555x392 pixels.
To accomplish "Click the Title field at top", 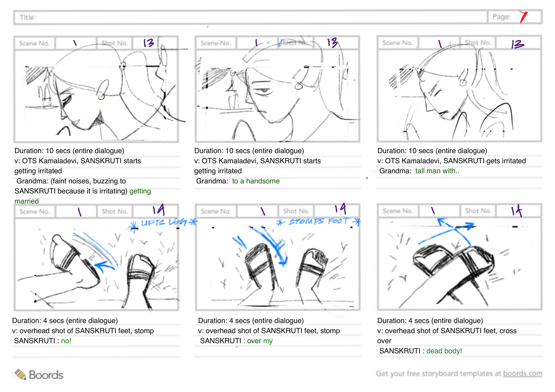I will [250, 17].
